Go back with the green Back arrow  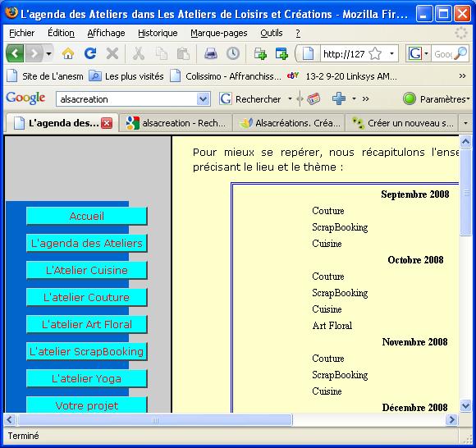[x=15, y=53]
